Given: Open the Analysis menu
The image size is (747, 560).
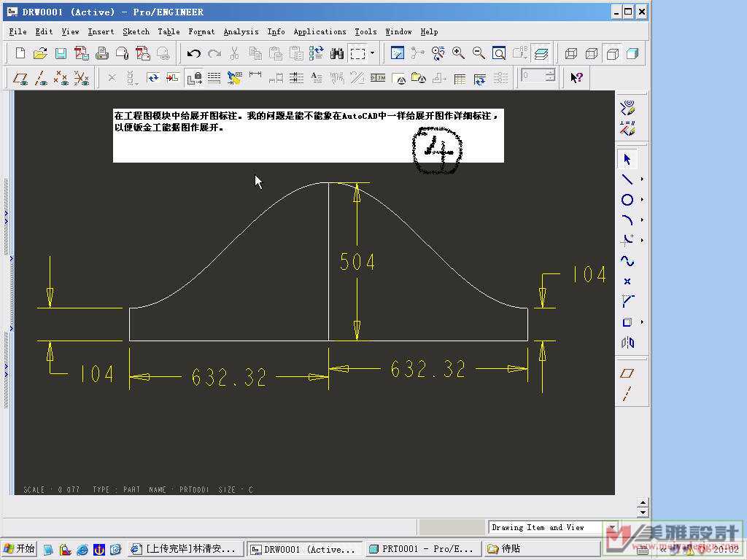Looking at the screenshot, I should 241,31.
